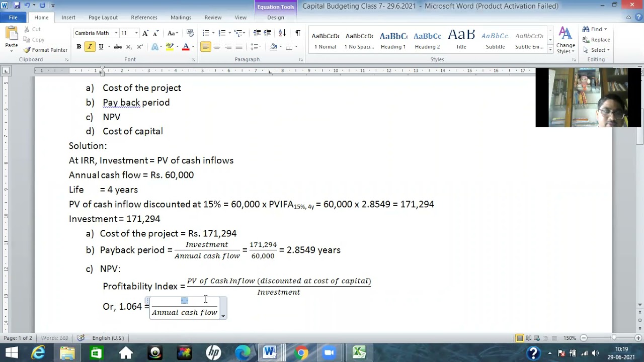
Task: Apply the Title style
Action: click(461, 40)
